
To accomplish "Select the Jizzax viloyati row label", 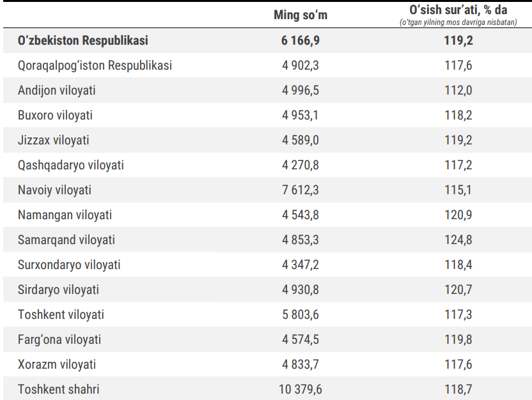I will click(x=54, y=140).
